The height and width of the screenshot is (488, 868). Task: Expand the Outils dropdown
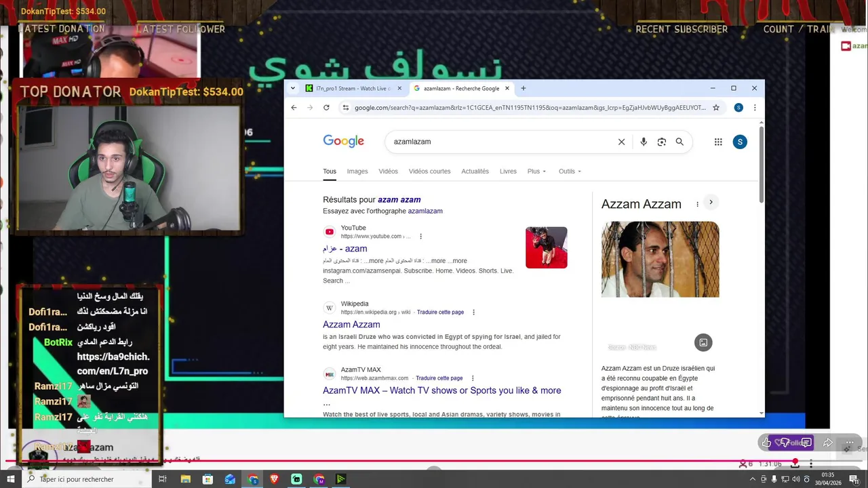click(x=570, y=171)
